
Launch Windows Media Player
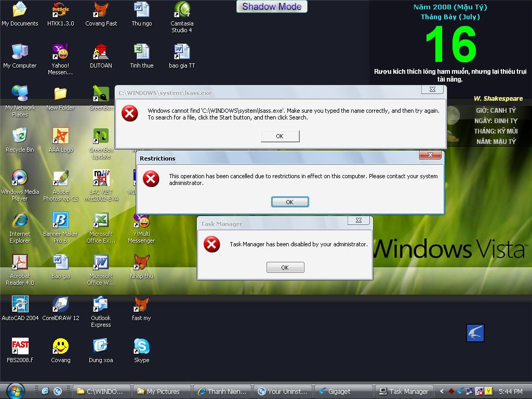pyautogui.click(x=20, y=185)
